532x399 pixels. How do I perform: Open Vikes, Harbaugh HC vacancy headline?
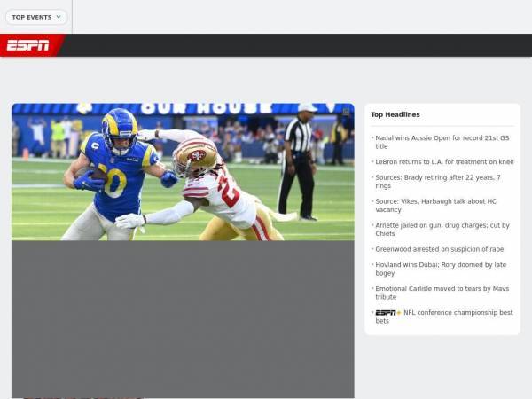pyautogui.click(x=435, y=206)
